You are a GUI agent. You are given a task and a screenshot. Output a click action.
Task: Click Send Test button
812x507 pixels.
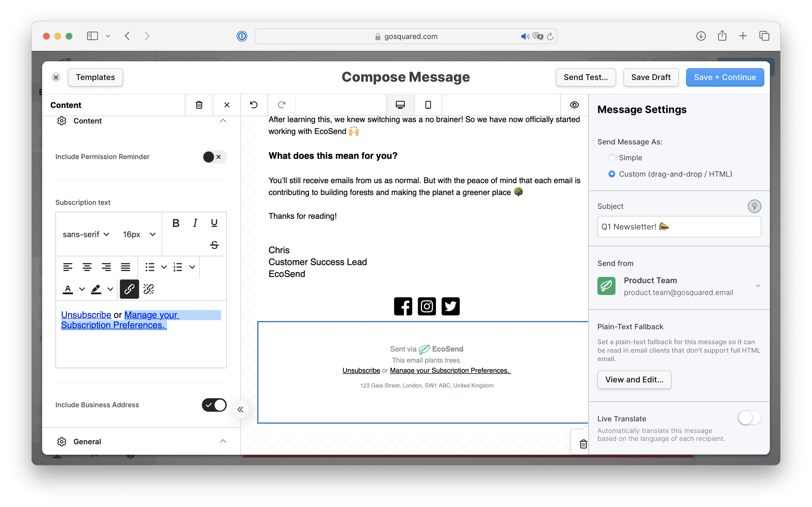tap(585, 77)
